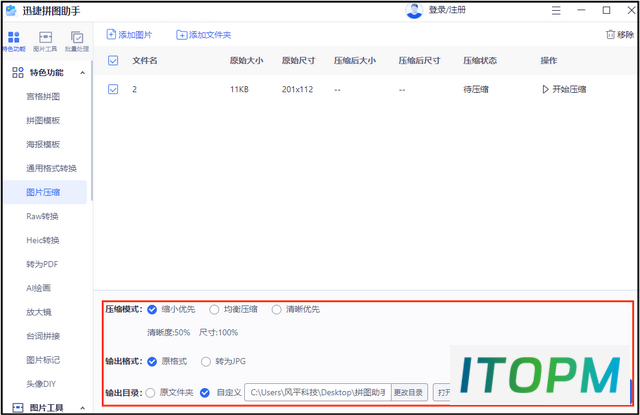Collapse the 图片工具 sidebar section
Screen dimensions: 640x415
pos(82,408)
